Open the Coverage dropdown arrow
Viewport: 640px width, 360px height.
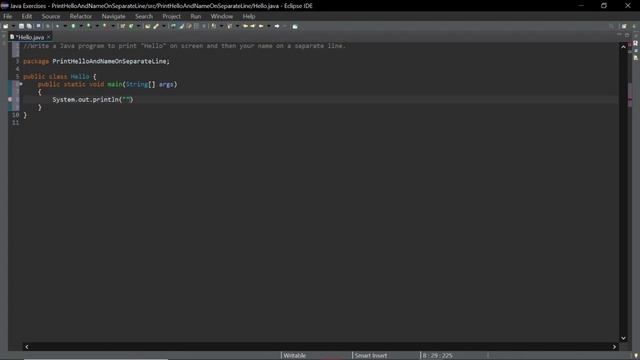[x=97, y=26]
